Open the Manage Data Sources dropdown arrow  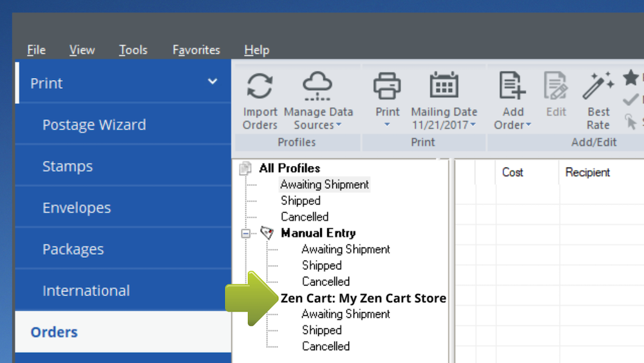click(339, 124)
